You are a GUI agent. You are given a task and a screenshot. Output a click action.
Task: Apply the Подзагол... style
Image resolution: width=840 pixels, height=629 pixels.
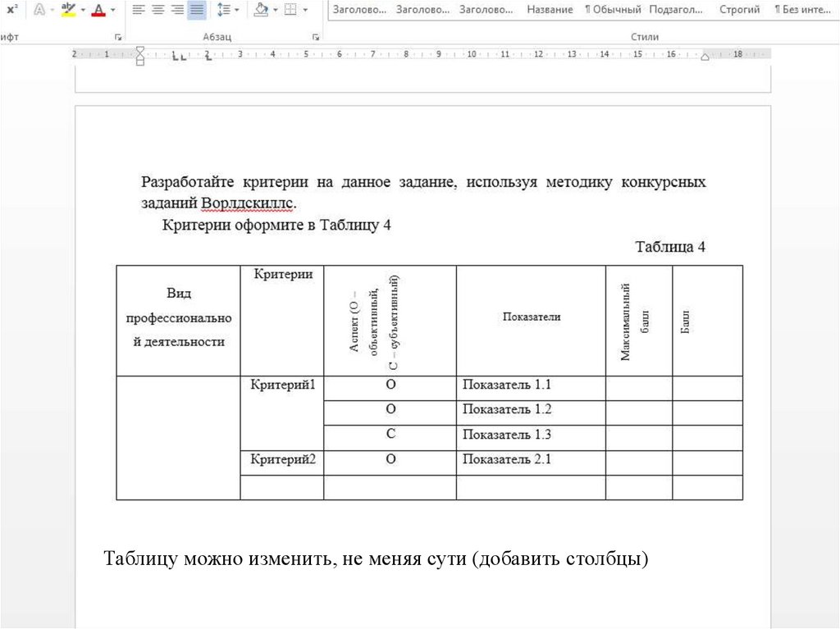point(676,10)
